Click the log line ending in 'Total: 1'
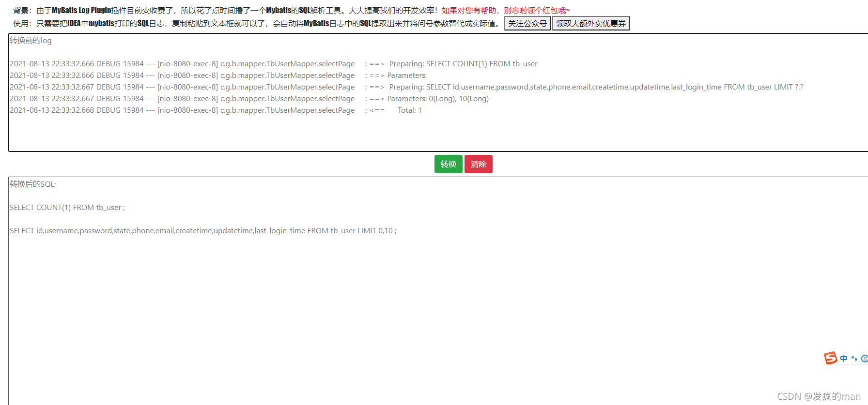This screenshot has width=868, height=405. [216, 110]
